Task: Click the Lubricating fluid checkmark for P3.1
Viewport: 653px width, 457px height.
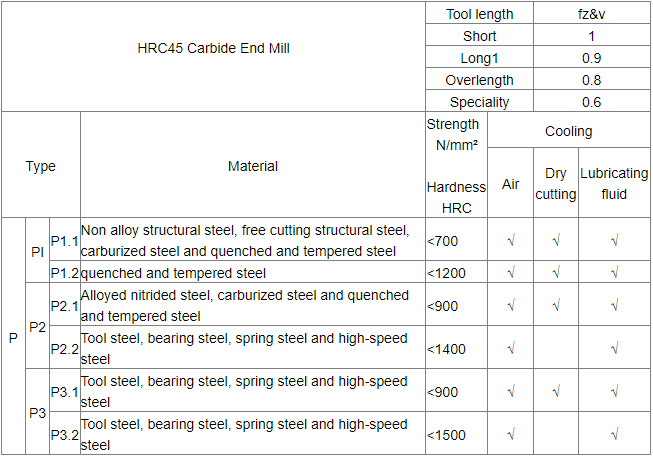Action: click(x=614, y=392)
